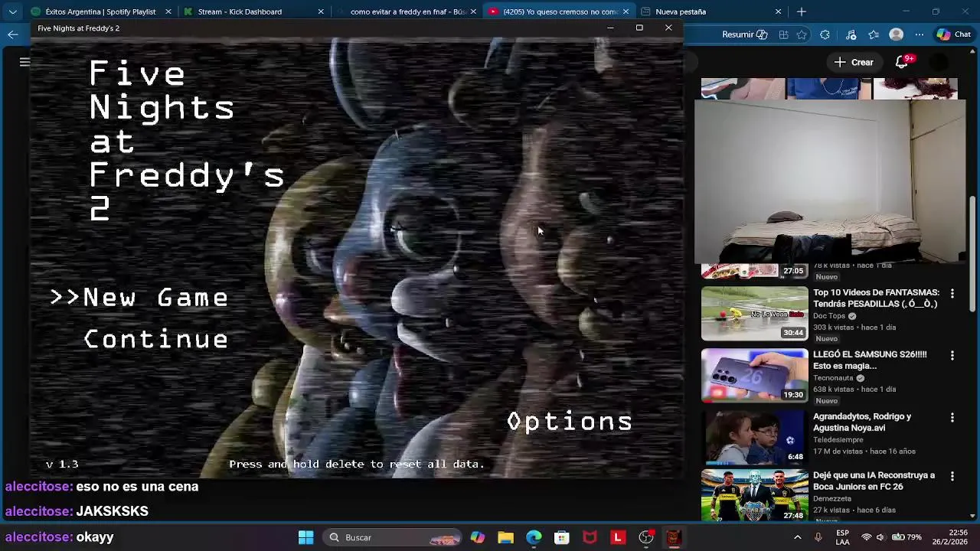Click the Edge split screen icon
Viewport: 980px width, 551px height.
(x=783, y=34)
